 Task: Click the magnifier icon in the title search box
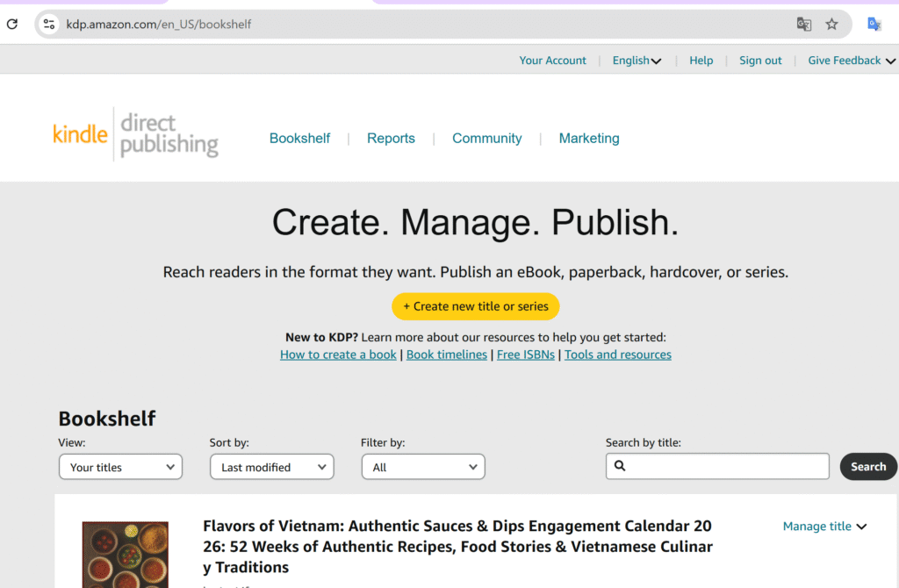pyautogui.click(x=620, y=465)
